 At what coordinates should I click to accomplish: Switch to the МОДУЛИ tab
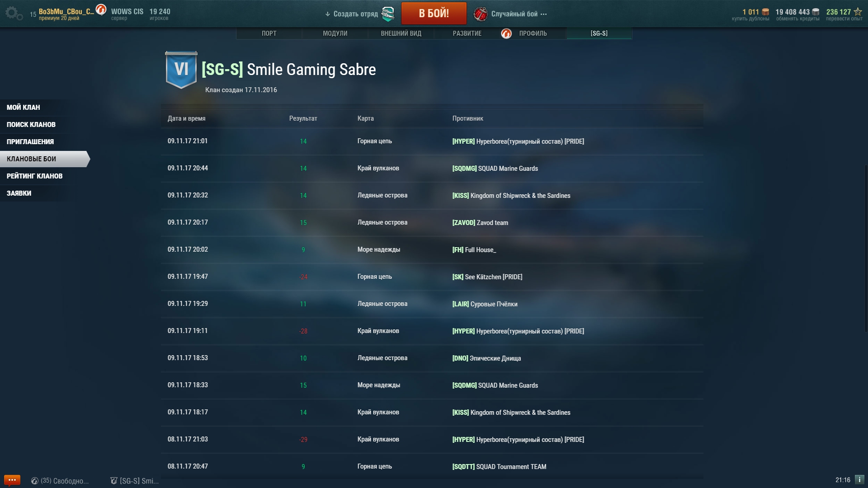pos(335,33)
